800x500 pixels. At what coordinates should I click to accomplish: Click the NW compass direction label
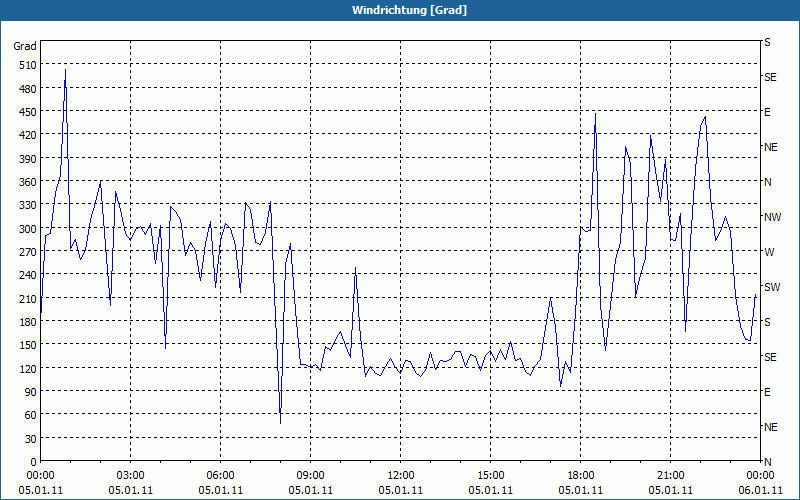(x=772, y=217)
